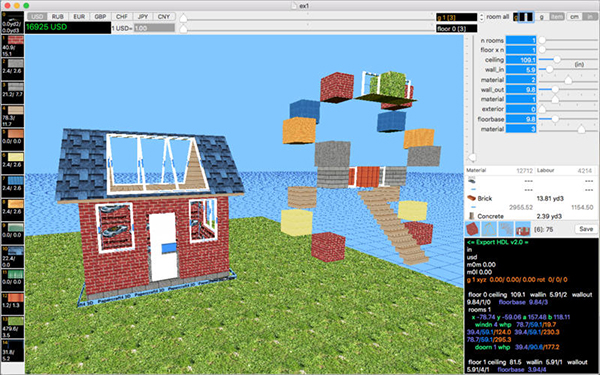
Task: Select material swatch 10 blue roofing
Action: 13,257
